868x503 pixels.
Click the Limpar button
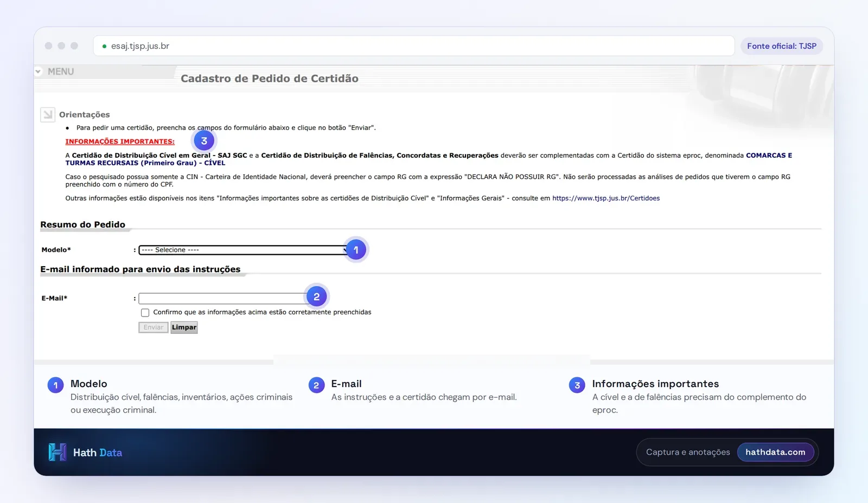184,327
